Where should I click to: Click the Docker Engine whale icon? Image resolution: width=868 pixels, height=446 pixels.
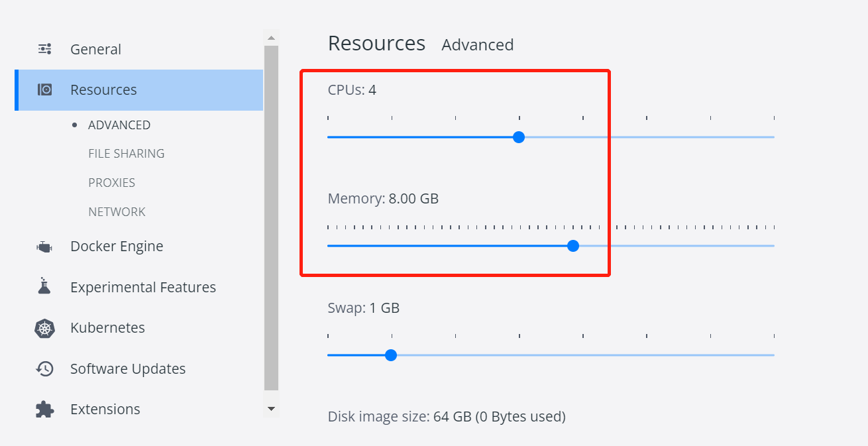44,247
